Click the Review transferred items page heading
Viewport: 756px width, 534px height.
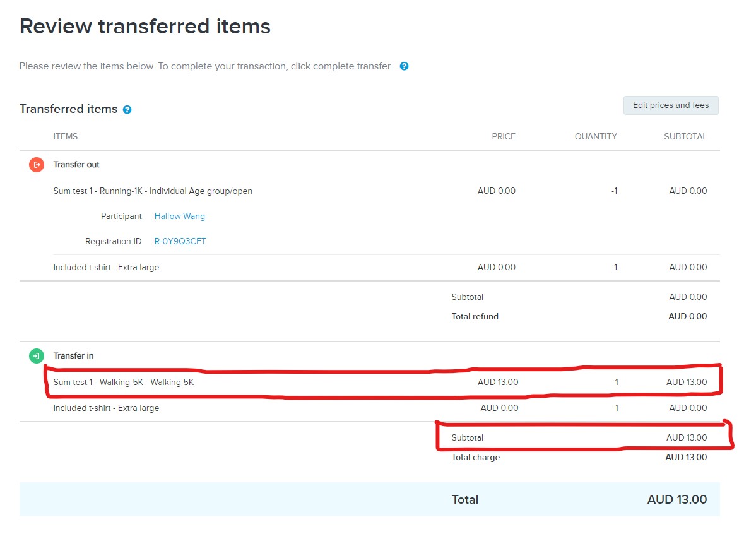coord(145,27)
